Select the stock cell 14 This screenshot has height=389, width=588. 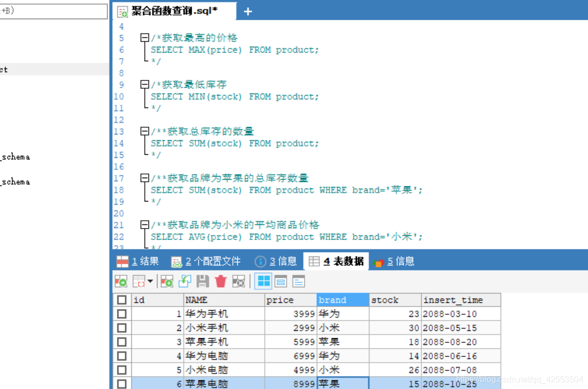(x=395, y=356)
